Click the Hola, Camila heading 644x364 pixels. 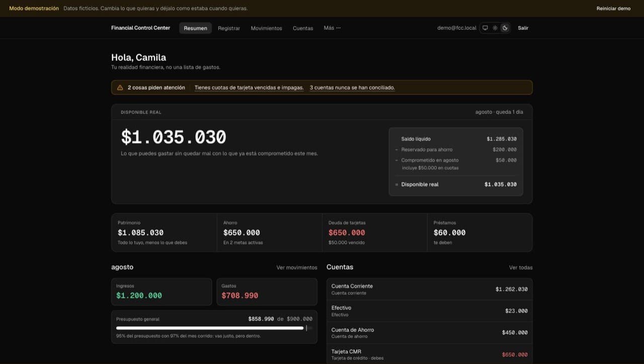[x=139, y=57]
